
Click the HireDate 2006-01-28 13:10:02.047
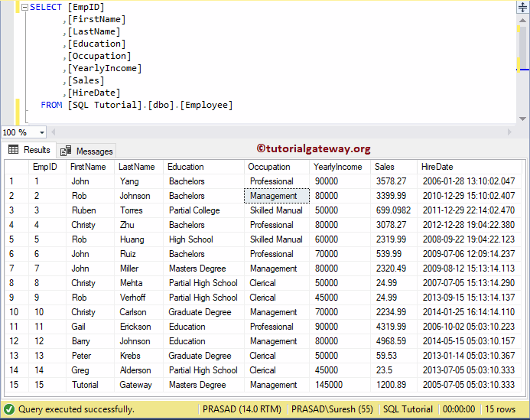(x=469, y=181)
